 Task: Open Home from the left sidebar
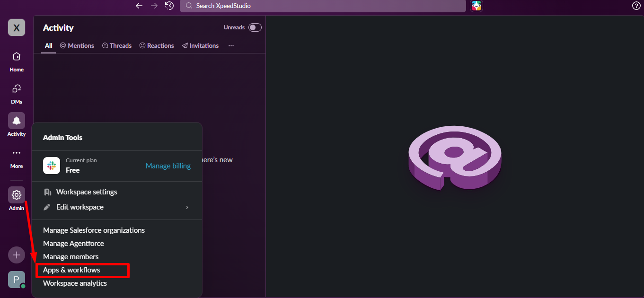point(16,61)
